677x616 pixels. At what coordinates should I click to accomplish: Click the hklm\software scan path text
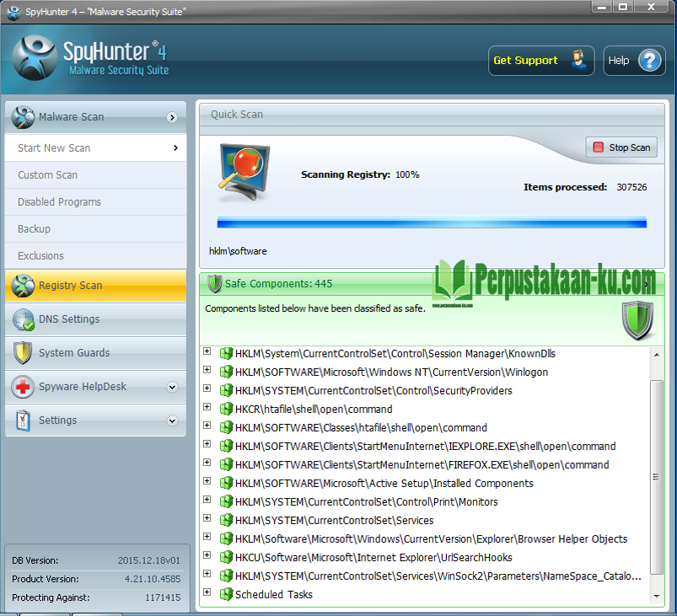[238, 251]
